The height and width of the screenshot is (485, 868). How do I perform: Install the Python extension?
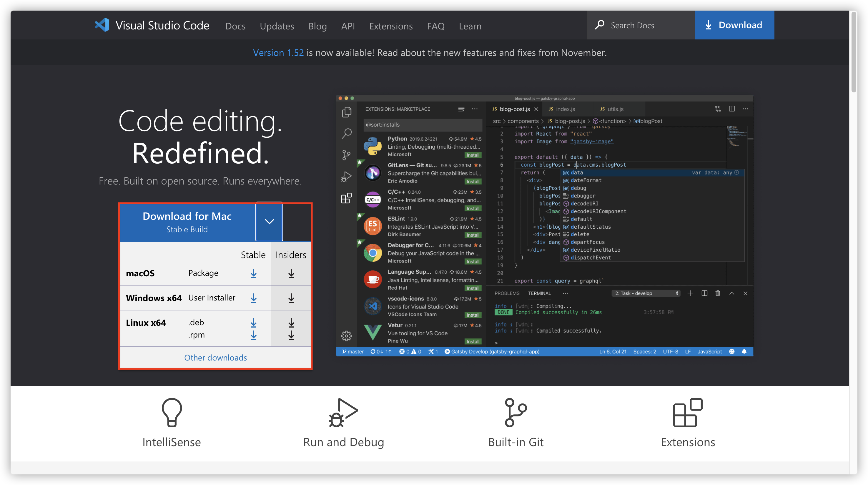click(x=473, y=155)
